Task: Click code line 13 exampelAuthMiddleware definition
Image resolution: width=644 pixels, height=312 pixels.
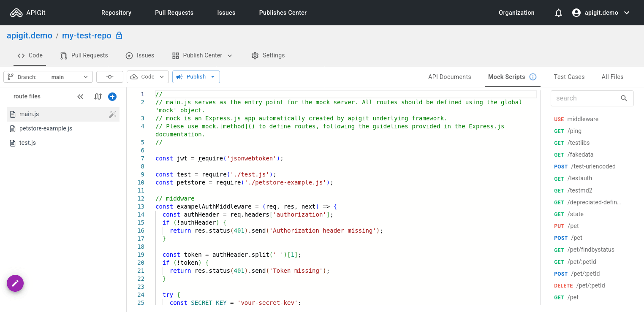Action: point(246,206)
